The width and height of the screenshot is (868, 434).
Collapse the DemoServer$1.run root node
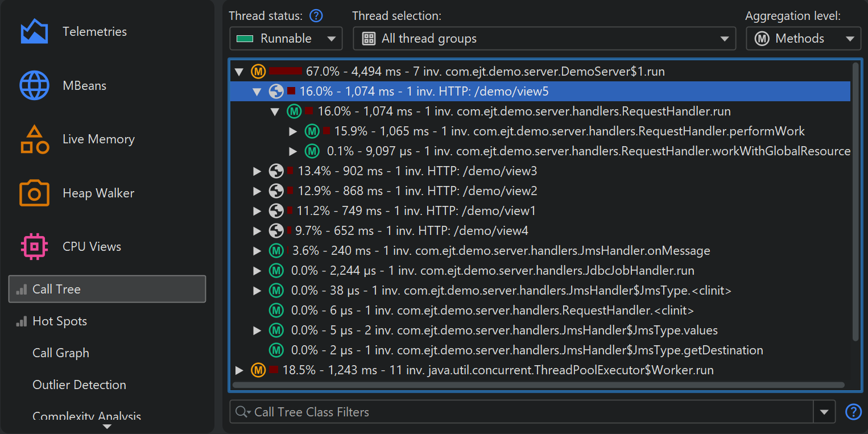[x=239, y=72]
